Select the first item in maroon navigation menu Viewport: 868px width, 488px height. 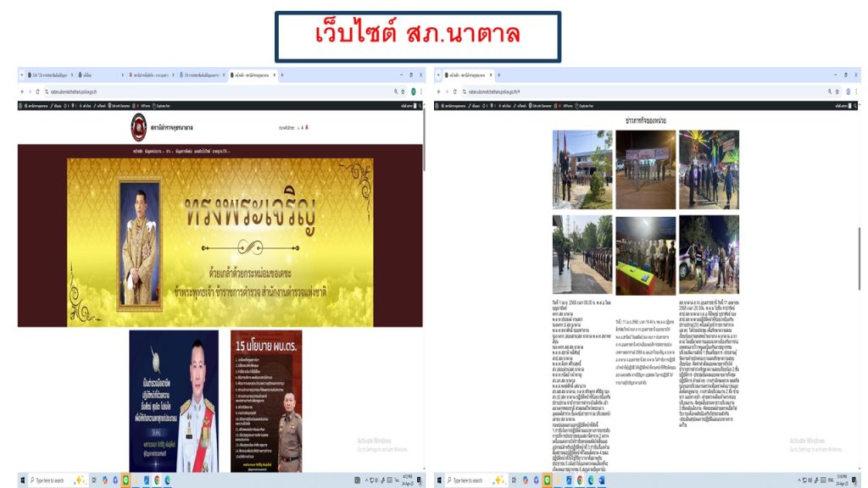click(x=137, y=151)
